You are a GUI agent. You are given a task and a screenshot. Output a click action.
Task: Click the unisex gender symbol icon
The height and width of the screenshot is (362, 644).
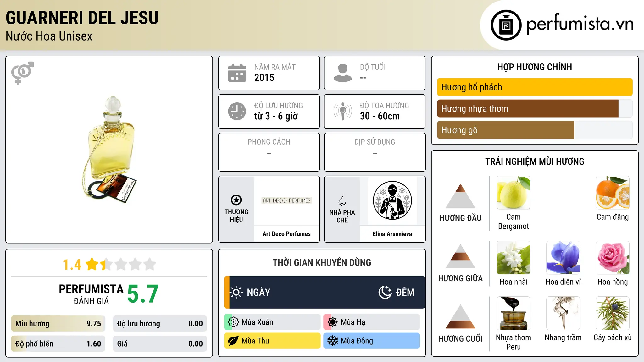[22, 73]
